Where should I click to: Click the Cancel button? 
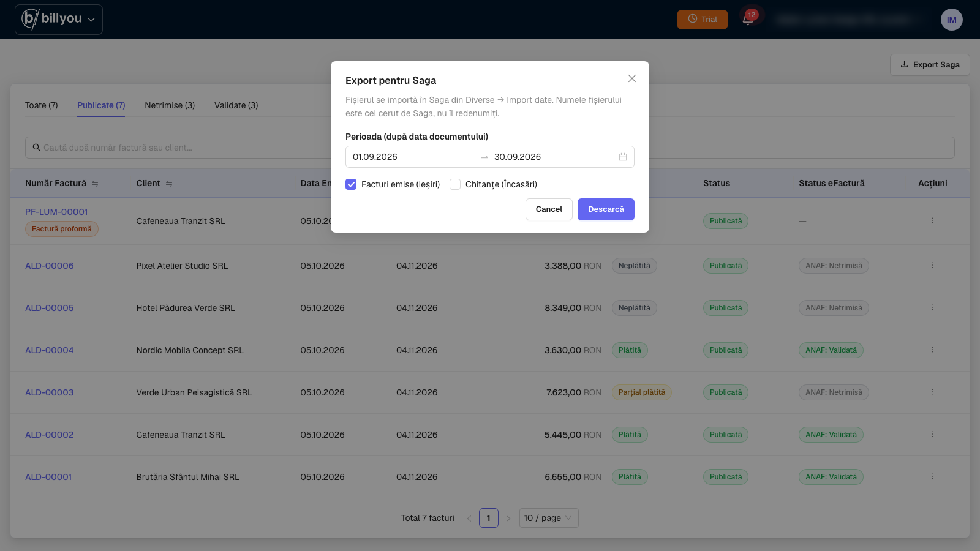click(x=549, y=209)
